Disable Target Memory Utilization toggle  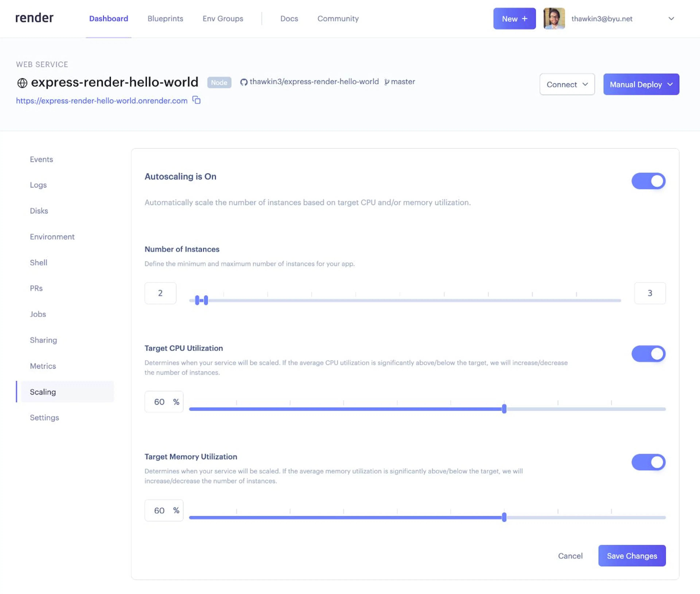[648, 462]
